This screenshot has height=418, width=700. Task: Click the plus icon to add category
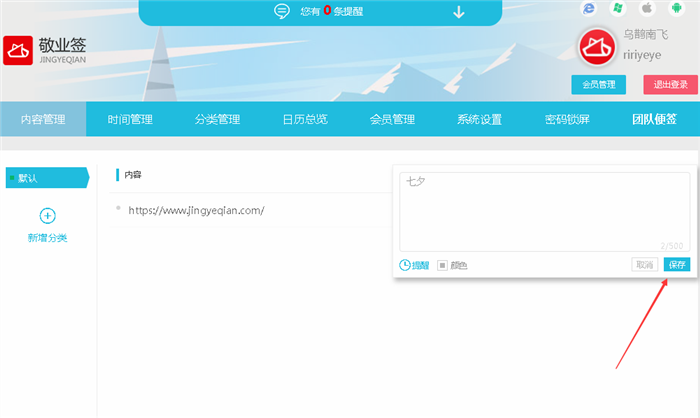(x=47, y=216)
